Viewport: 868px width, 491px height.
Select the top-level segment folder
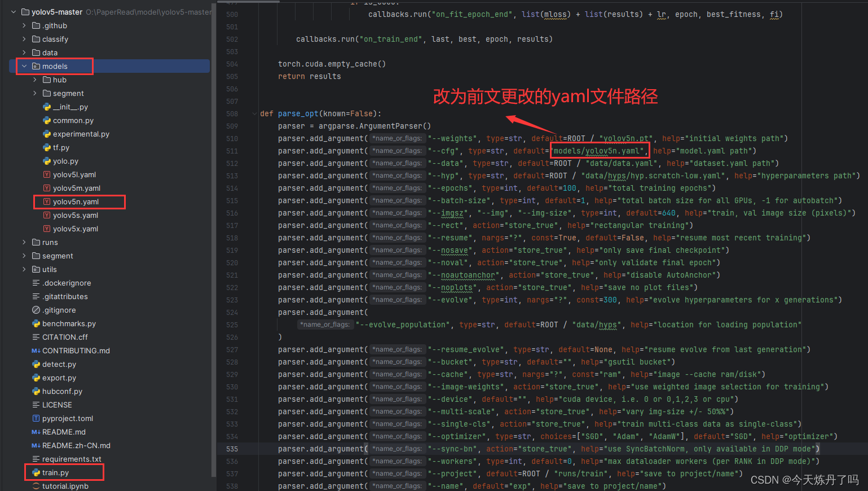(58, 256)
